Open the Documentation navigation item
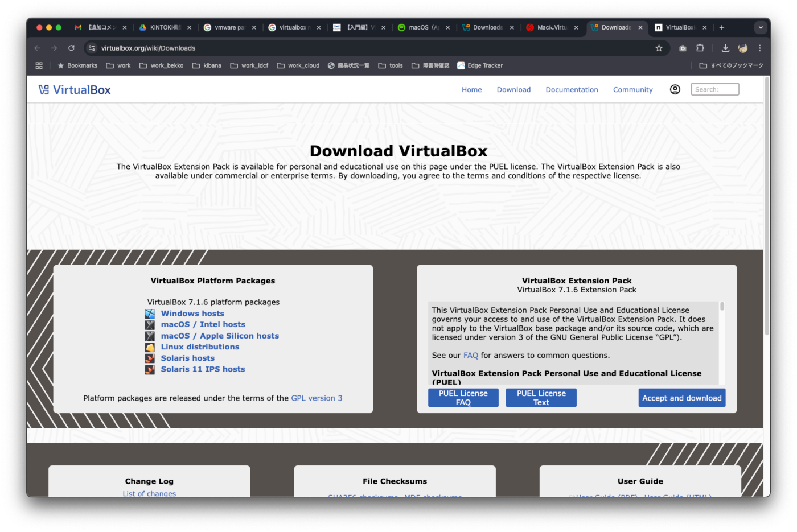 572,90
